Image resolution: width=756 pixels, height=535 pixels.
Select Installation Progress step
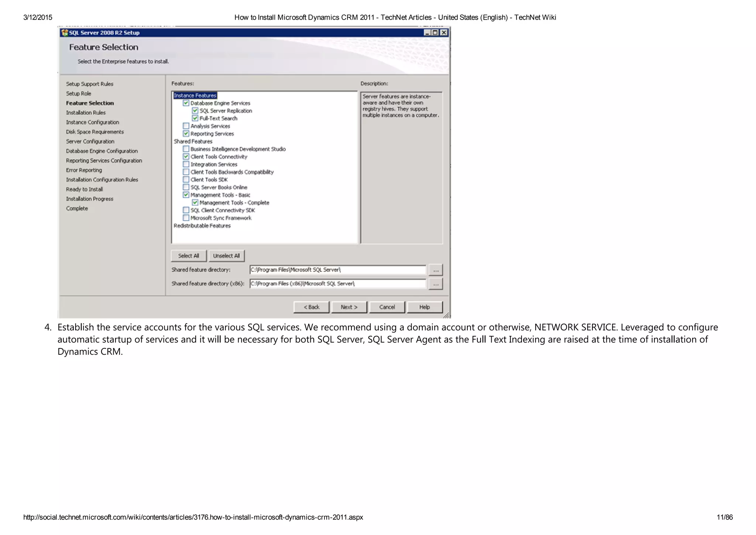[x=90, y=199]
